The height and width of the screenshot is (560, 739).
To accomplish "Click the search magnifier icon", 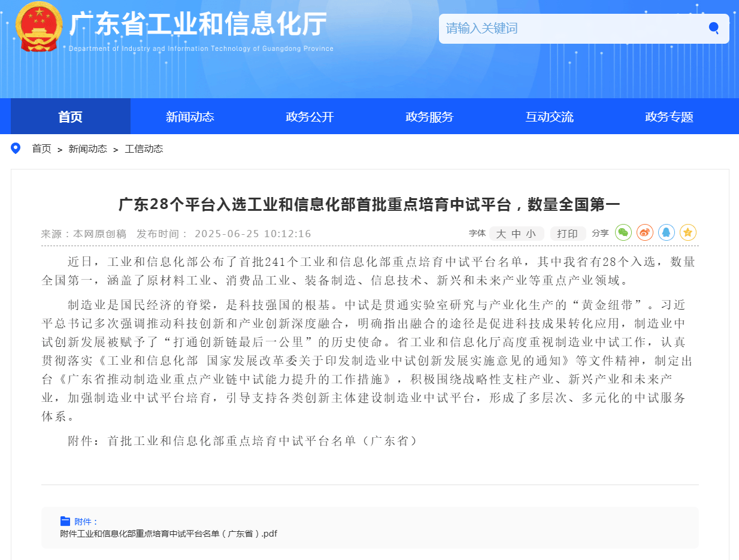I will (713, 28).
